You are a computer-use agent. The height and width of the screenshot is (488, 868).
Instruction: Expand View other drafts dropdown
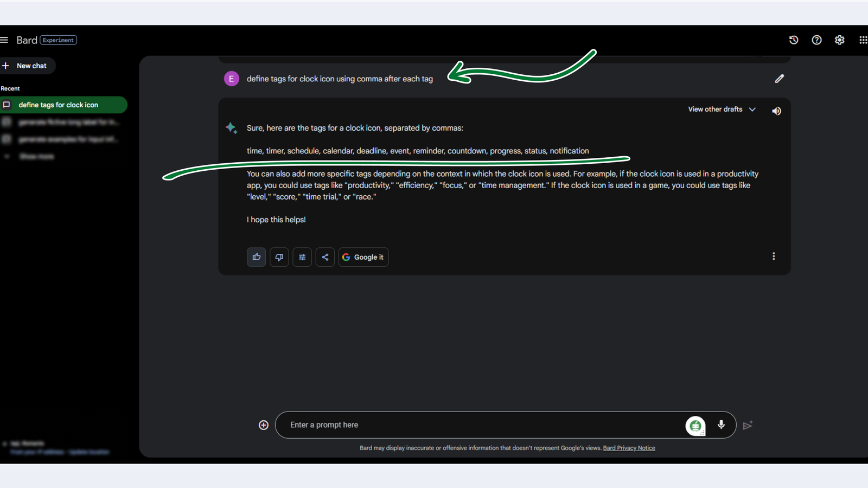(x=722, y=110)
